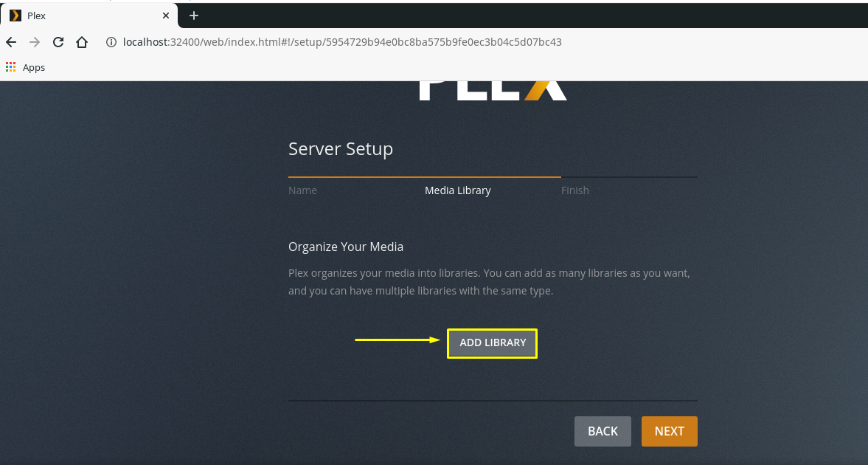Screen dimensions: 868x465
Task: View the site information icon in the address bar
Action: pos(111,42)
